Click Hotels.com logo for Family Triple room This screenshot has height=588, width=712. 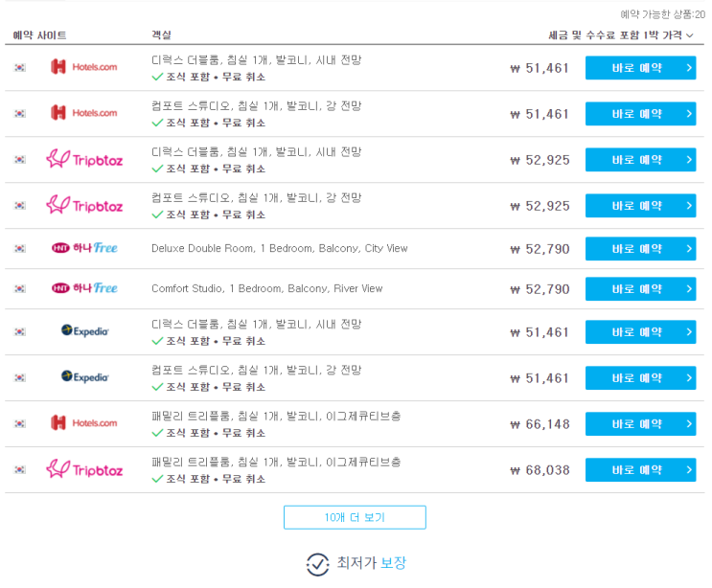click(x=84, y=423)
